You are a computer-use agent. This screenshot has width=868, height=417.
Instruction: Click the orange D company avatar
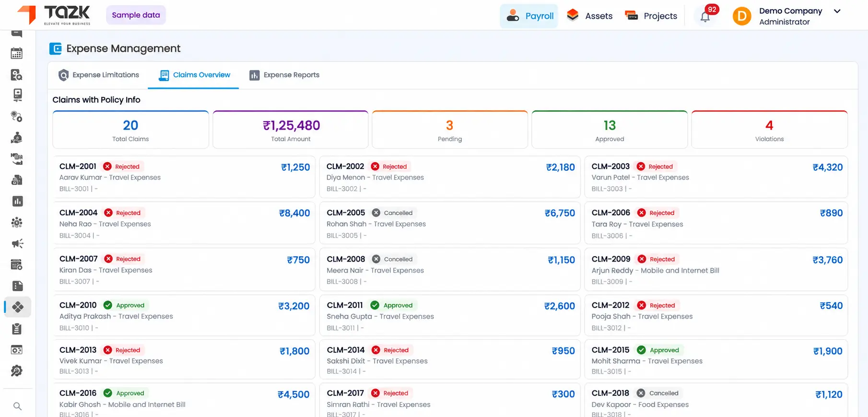click(x=741, y=16)
